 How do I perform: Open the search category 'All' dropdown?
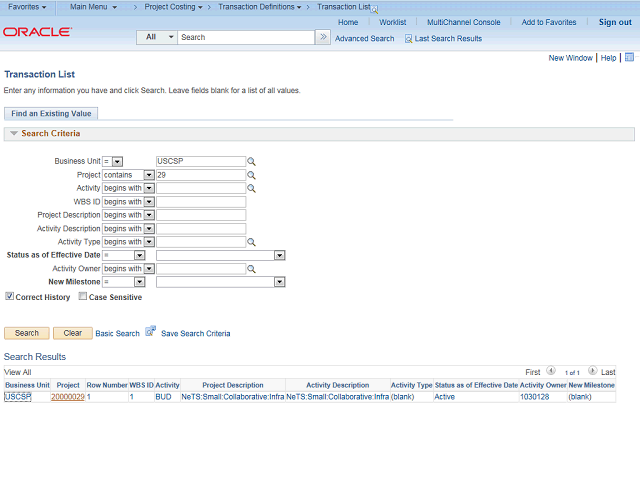157,37
